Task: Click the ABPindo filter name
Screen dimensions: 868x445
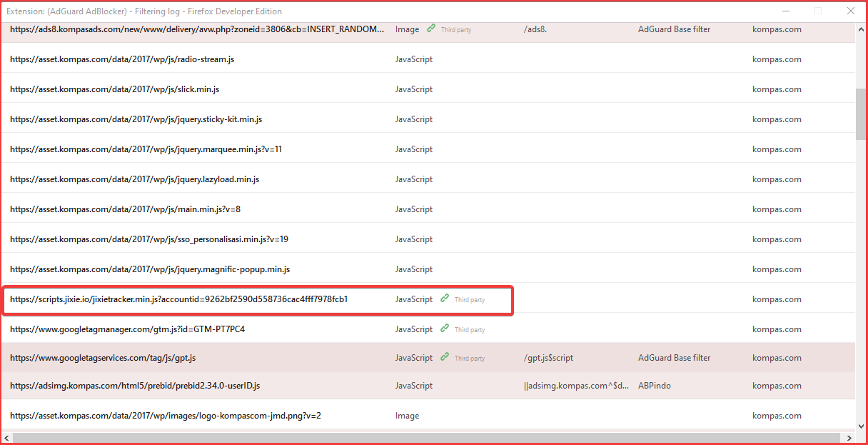Action: click(x=654, y=385)
